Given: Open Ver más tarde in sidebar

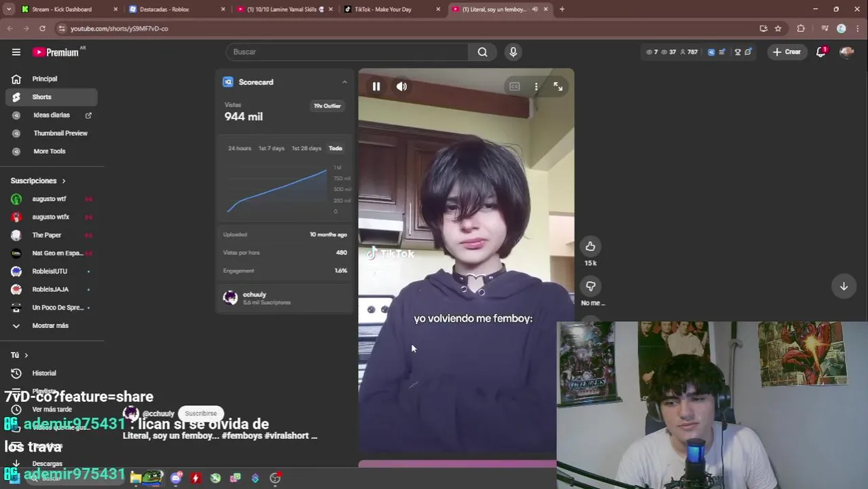Looking at the screenshot, I should [x=52, y=410].
